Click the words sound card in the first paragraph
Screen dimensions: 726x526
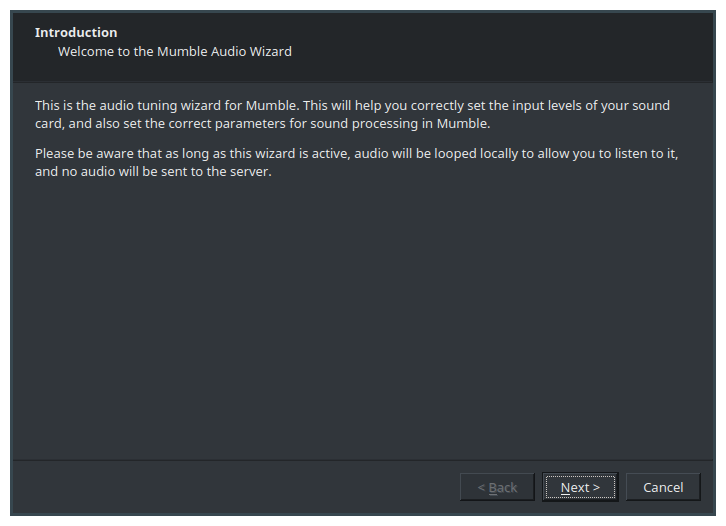[651, 106]
